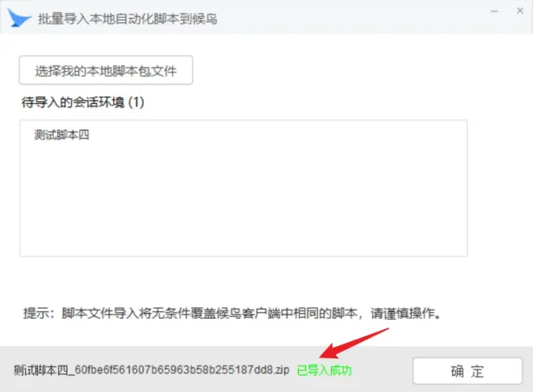
Task: Click the window title 批量导入本地自动化脚本到候鸟
Action: tap(128, 19)
